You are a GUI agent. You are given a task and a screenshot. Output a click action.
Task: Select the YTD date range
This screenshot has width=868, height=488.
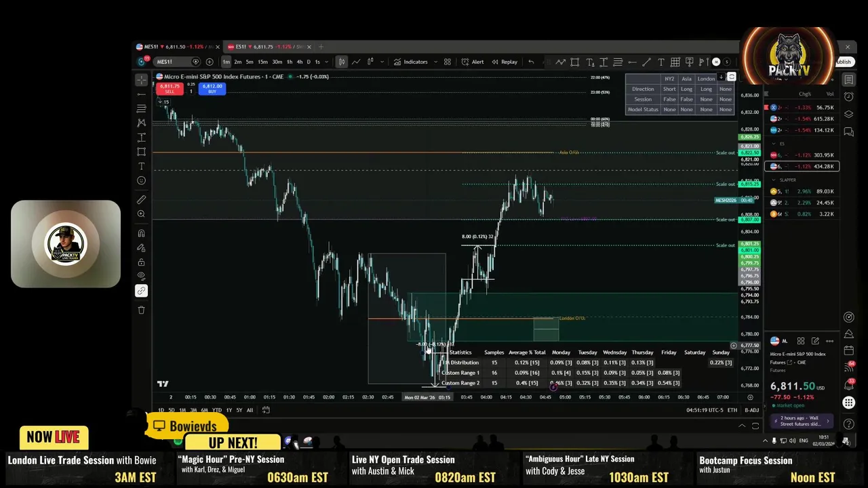[216, 410]
